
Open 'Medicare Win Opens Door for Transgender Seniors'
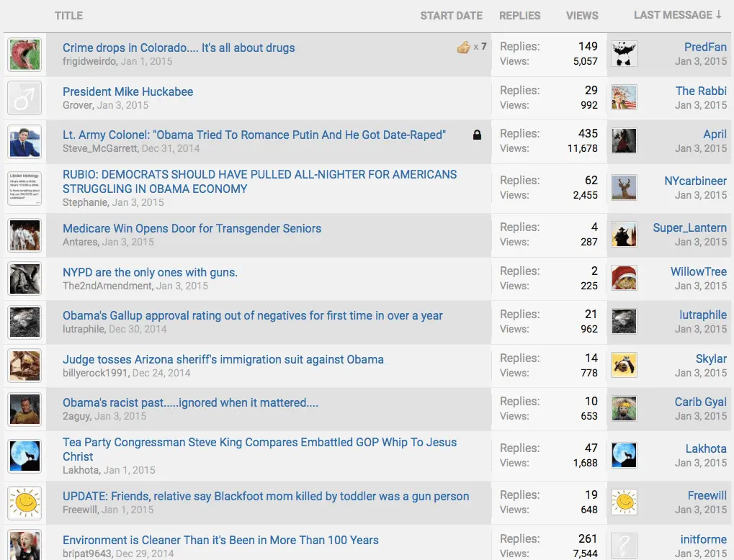point(192,228)
